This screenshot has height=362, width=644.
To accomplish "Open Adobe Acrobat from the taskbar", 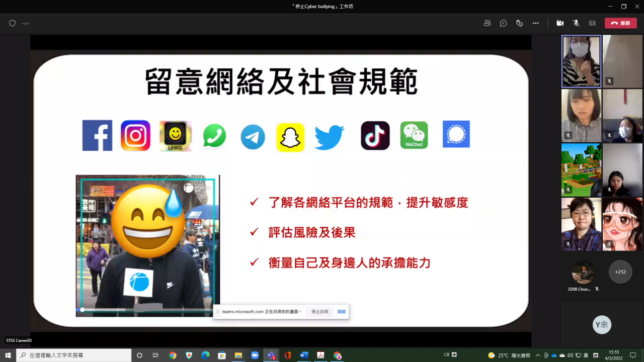I will pos(320,355).
